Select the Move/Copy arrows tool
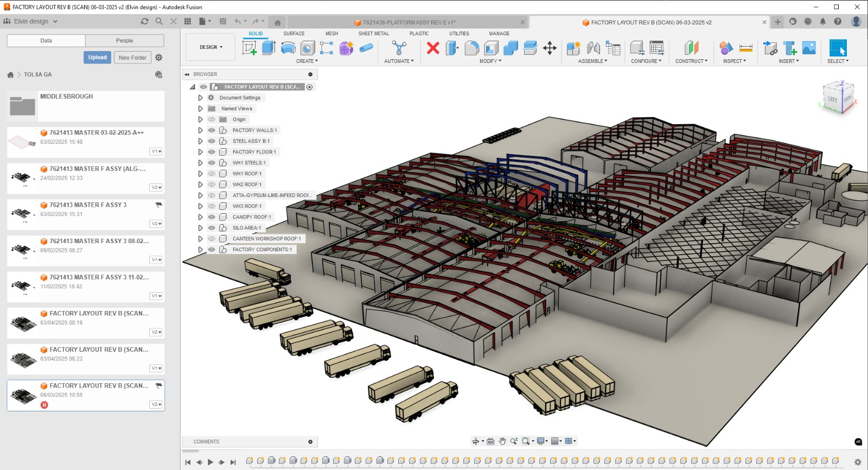Viewport: 868px width, 470px height. pos(550,48)
